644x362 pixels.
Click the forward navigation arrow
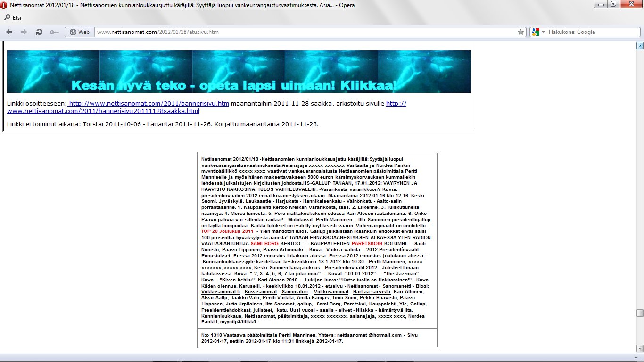pyautogui.click(x=24, y=32)
